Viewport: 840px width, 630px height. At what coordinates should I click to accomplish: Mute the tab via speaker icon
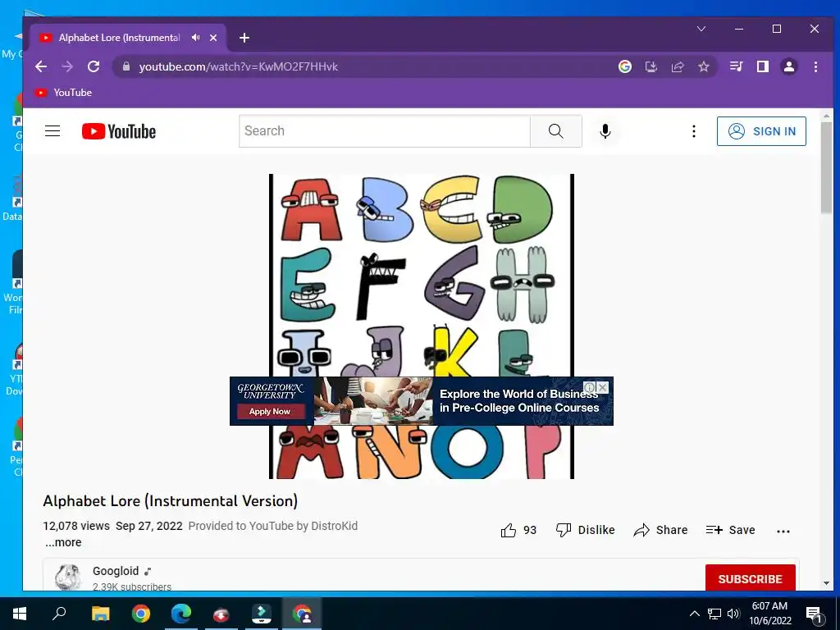195,38
